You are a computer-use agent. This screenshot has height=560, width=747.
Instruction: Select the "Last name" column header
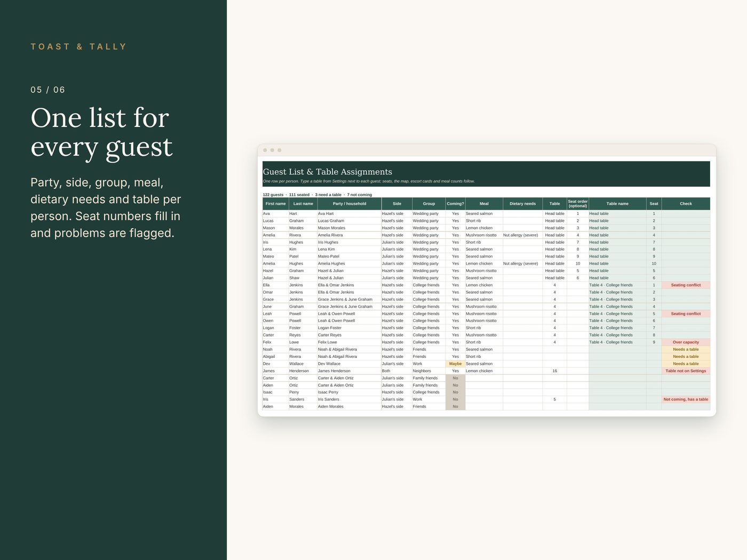click(x=303, y=204)
